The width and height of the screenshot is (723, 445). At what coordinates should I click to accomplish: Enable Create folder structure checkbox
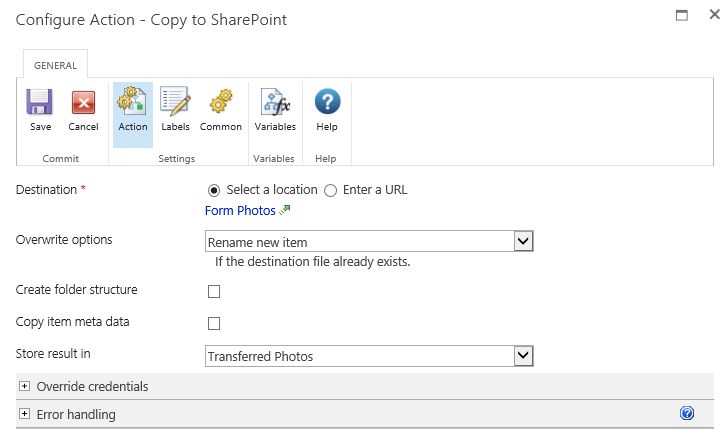pos(214,291)
